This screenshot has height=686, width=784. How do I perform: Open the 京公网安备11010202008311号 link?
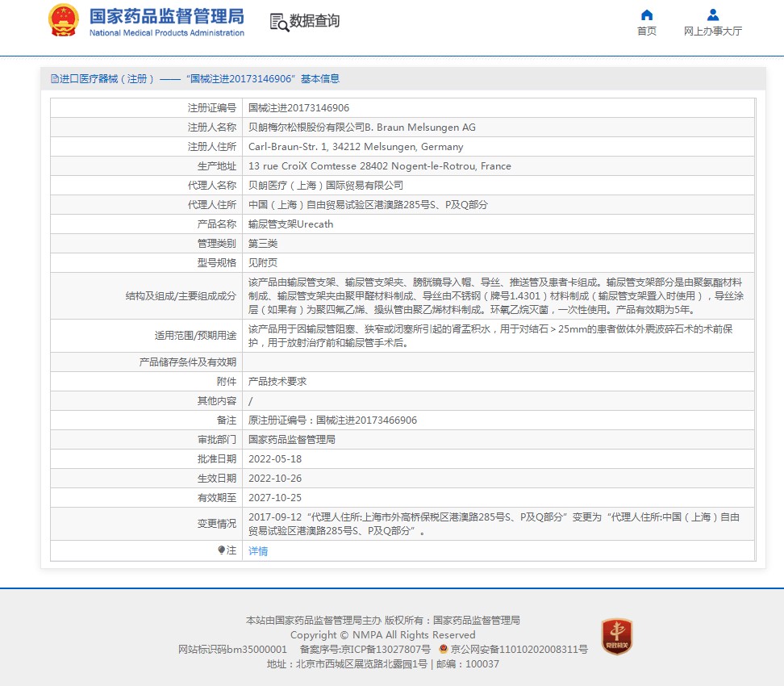[x=519, y=649]
